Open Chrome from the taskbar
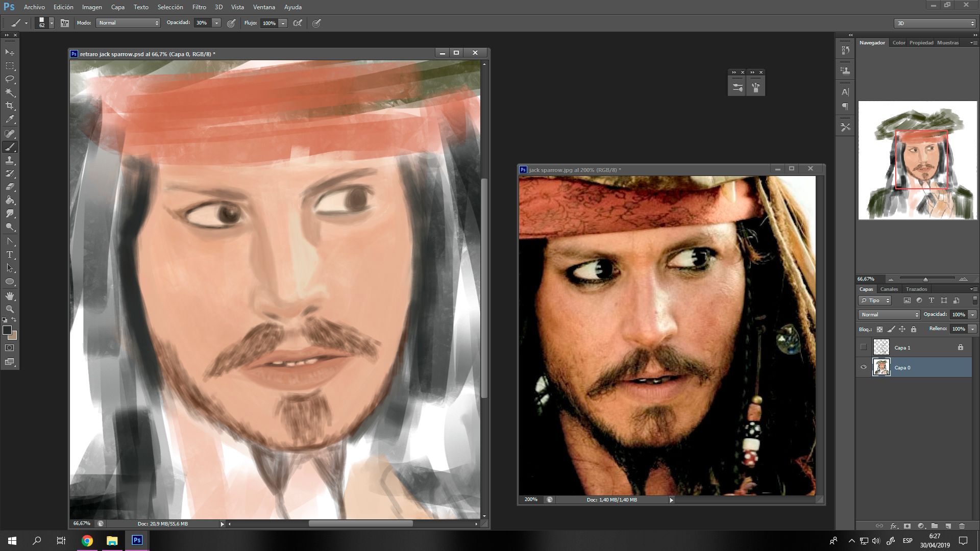Viewport: 980px width, 551px height. (87, 541)
